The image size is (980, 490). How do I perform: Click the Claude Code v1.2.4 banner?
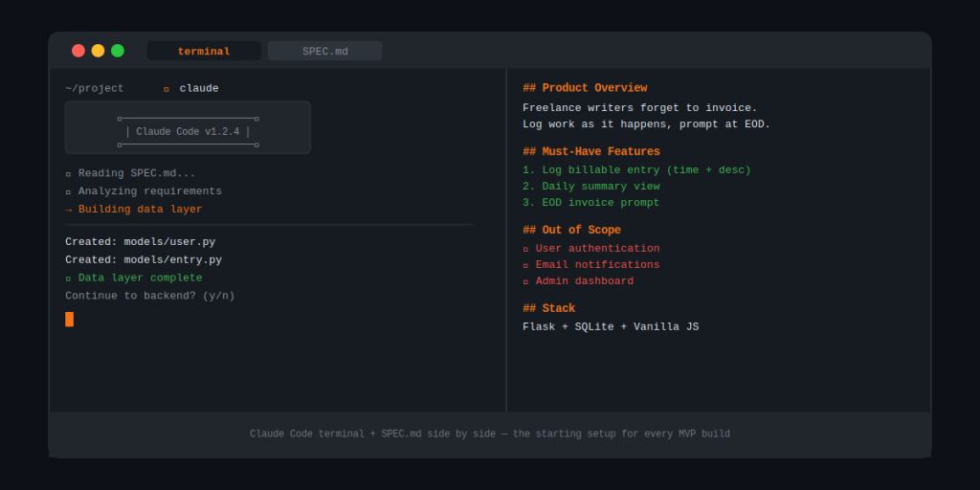pos(188,131)
